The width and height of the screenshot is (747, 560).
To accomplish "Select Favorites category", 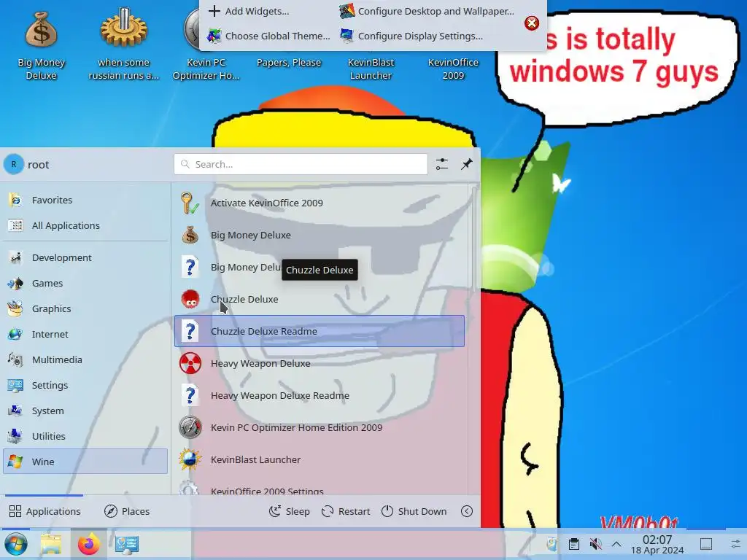I will [85, 200].
